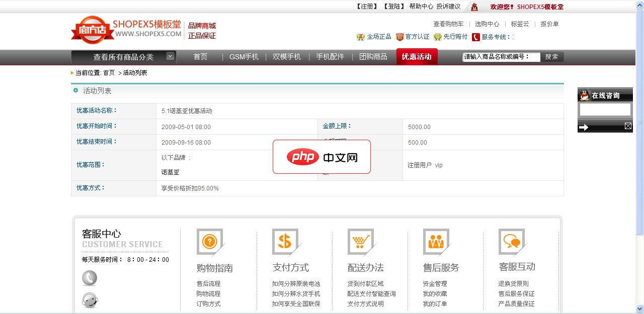The height and width of the screenshot is (314, 644).
Task: Click the 全场正品 badge icon
Action: point(361,36)
